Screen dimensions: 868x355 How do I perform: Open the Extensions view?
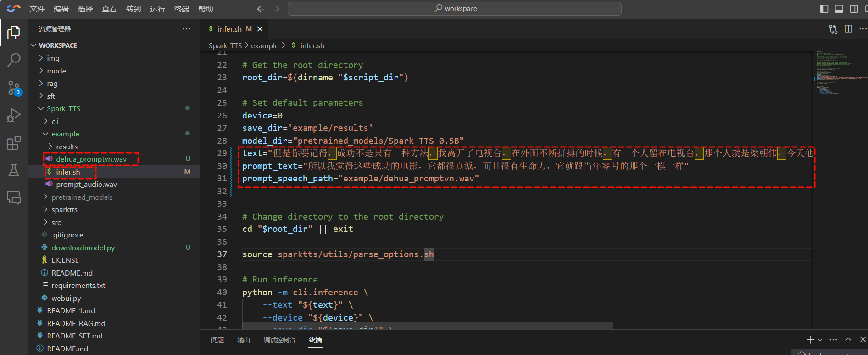(x=14, y=143)
